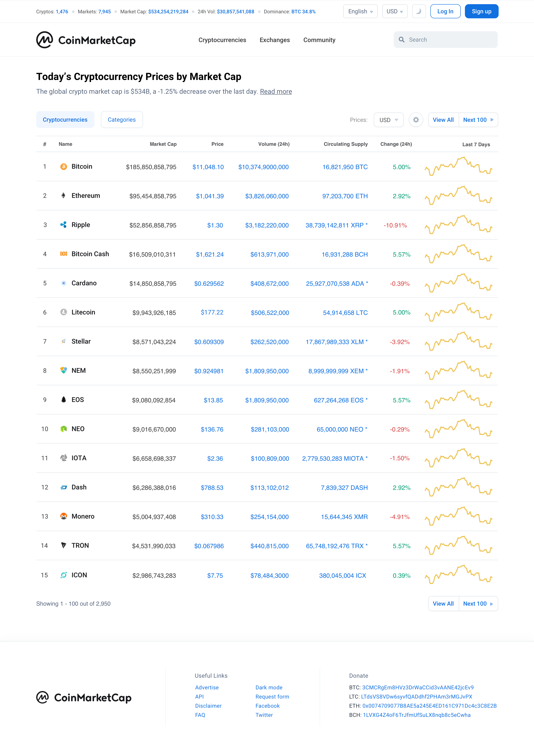Click the Monero coin icon

(x=63, y=516)
